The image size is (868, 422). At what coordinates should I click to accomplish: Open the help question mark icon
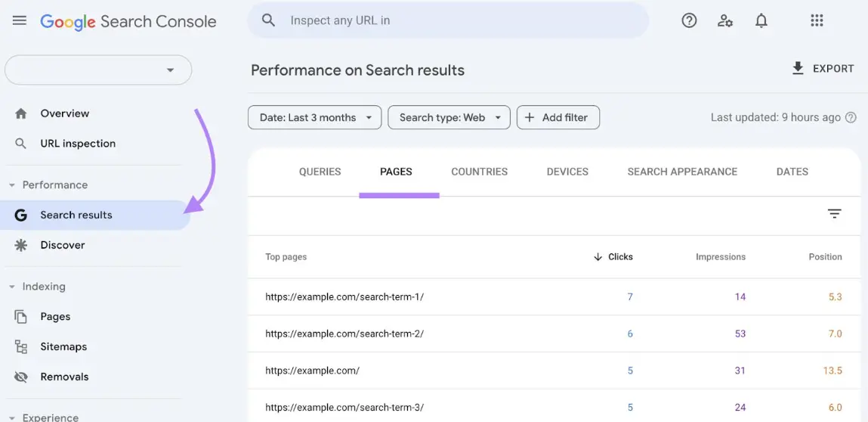tap(689, 20)
